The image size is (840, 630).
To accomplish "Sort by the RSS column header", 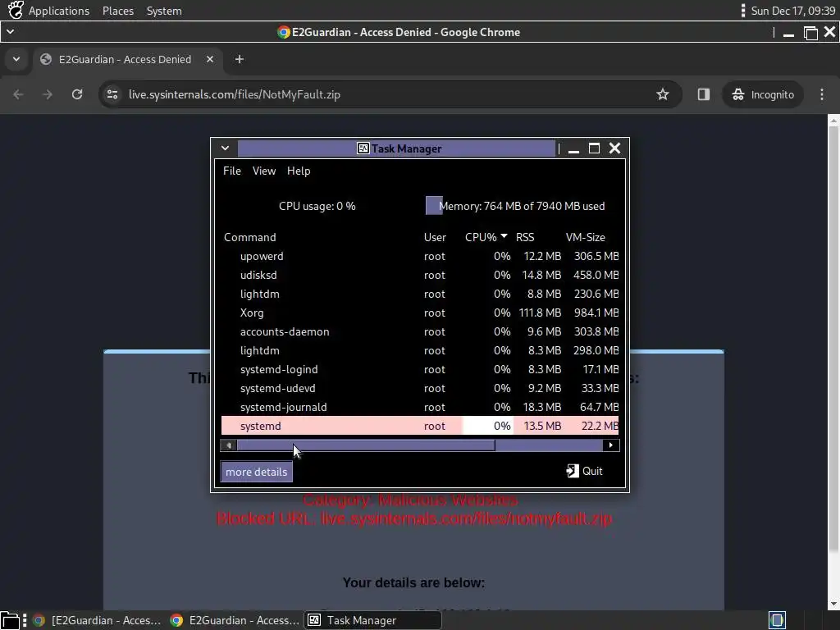I will [525, 237].
